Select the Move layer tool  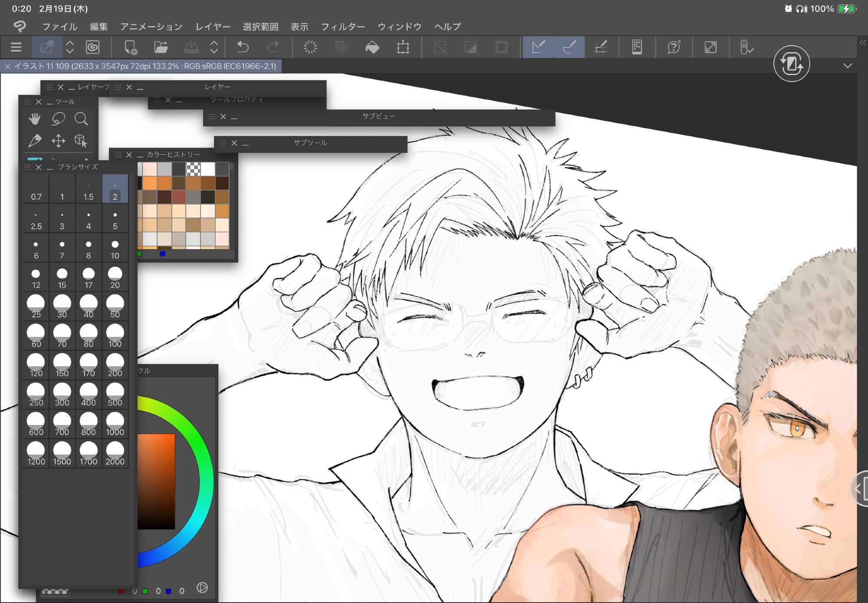tap(58, 140)
